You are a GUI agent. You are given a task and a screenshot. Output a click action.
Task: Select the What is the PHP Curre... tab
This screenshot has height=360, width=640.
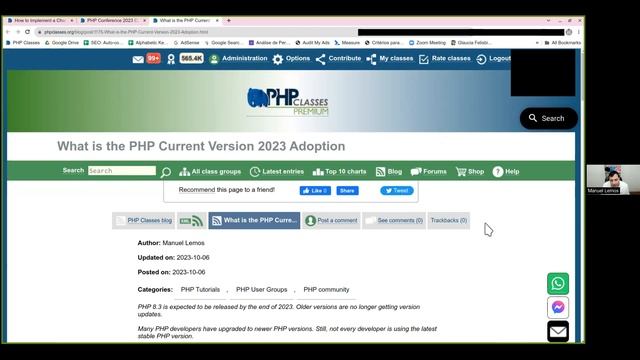254,221
